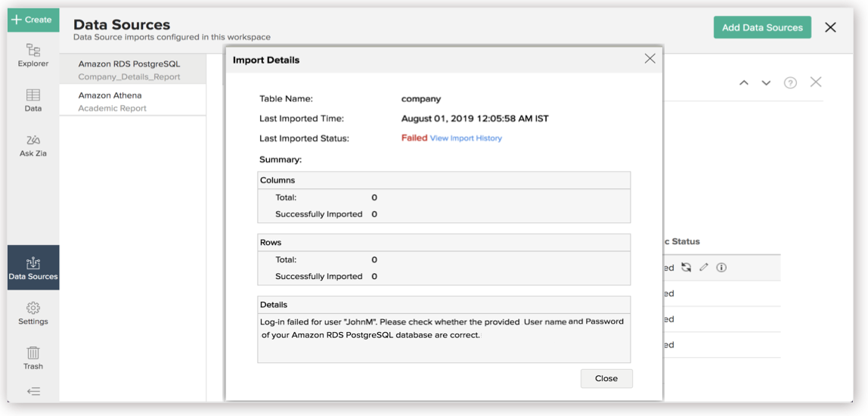
Task: Open the Explorer sidebar icon
Action: pyautogui.click(x=33, y=55)
